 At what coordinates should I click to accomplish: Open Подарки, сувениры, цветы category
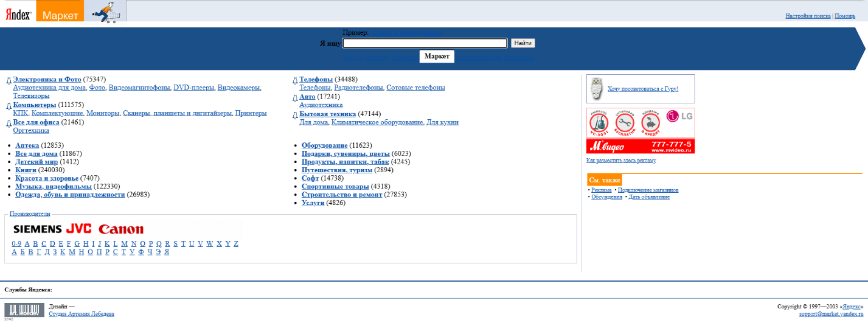pos(345,154)
